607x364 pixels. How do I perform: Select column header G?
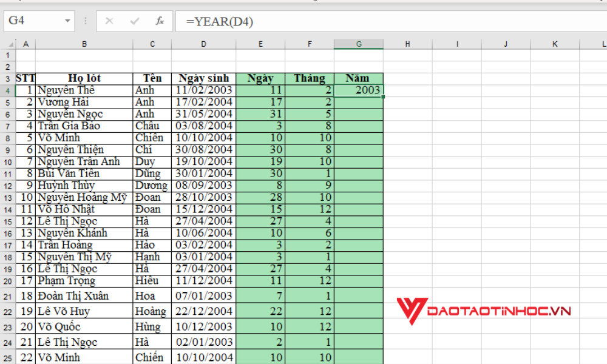pyautogui.click(x=359, y=43)
